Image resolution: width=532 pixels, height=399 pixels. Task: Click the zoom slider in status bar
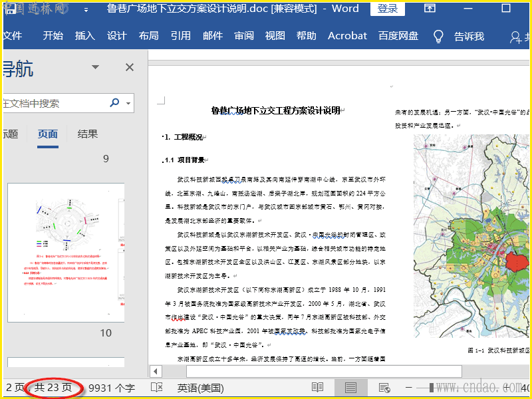[432, 388]
